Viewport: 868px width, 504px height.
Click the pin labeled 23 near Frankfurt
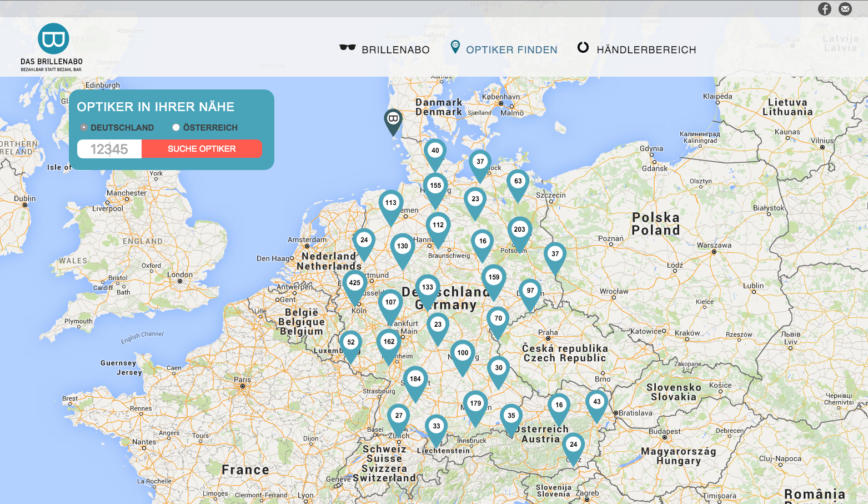pos(438,330)
